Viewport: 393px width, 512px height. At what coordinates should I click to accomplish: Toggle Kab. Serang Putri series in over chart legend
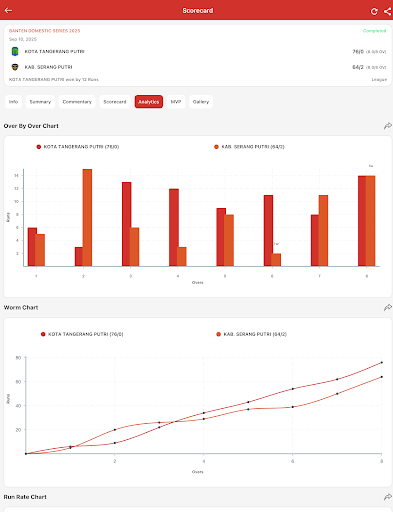pos(249,147)
